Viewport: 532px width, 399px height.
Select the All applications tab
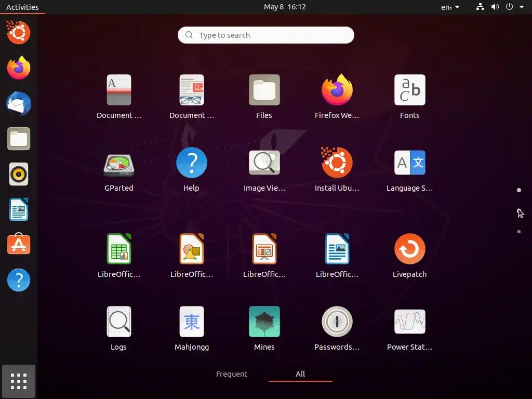tap(300, 374)
